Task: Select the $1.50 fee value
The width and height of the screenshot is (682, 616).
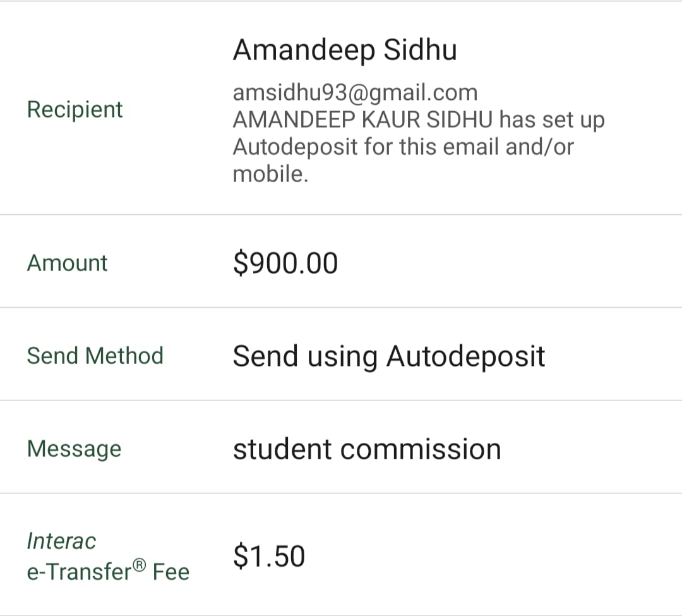Action: 269,556
